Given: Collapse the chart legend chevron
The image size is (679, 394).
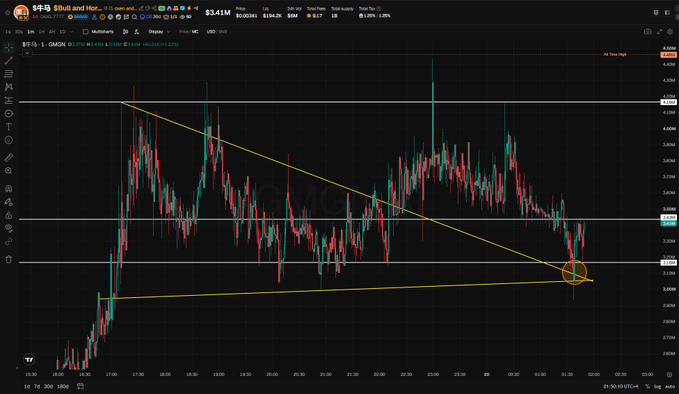Looking at the screenshot, I should [x=27, y=53].
